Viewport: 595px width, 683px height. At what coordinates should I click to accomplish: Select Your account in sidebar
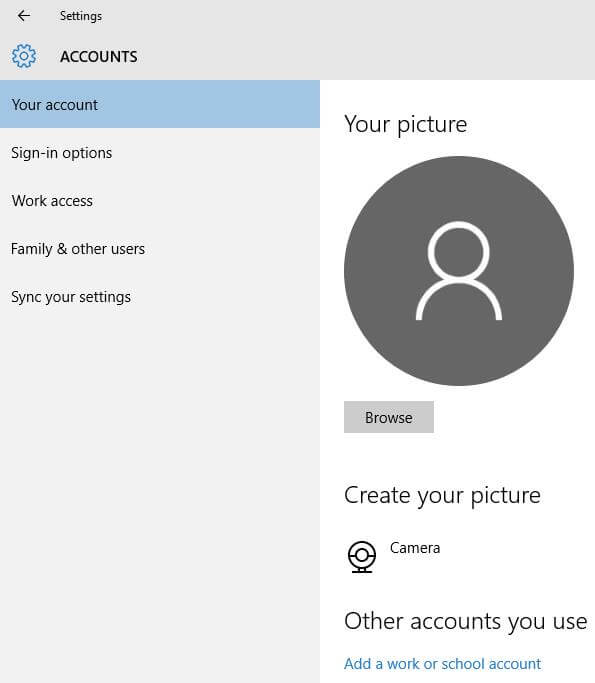[x=160, y=104]
